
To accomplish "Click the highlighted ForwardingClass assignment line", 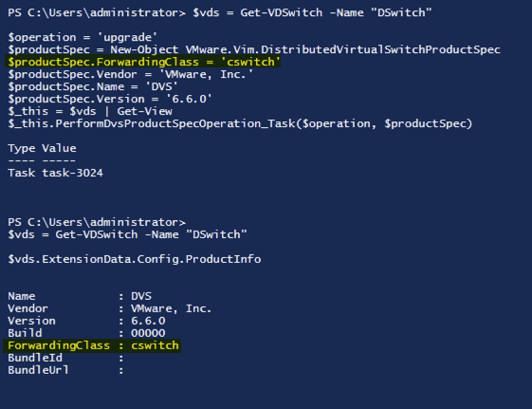I will [x=144, y=62].
